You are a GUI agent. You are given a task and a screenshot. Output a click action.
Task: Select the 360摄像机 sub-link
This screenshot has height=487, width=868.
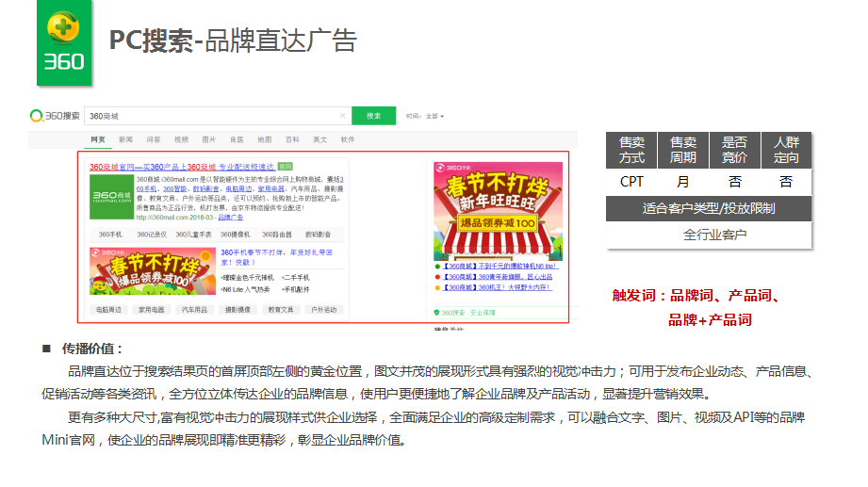pos(236,235)
